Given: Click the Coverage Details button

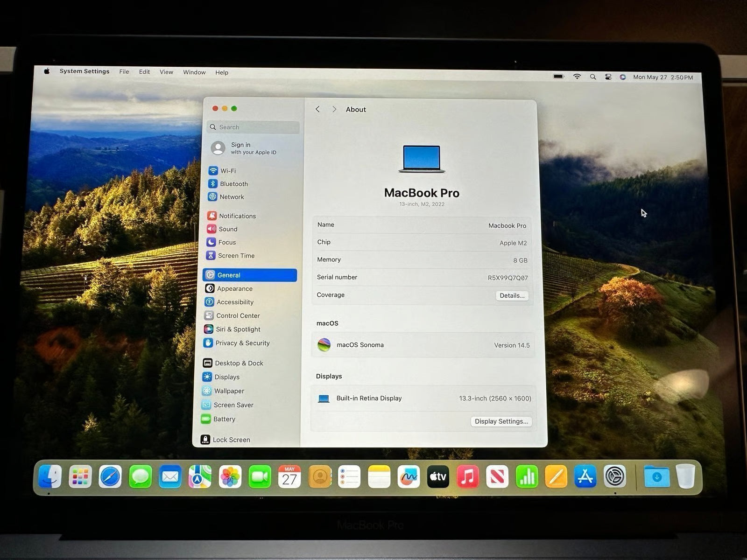Looking at the screenshot, I should [x=512, y=295].
